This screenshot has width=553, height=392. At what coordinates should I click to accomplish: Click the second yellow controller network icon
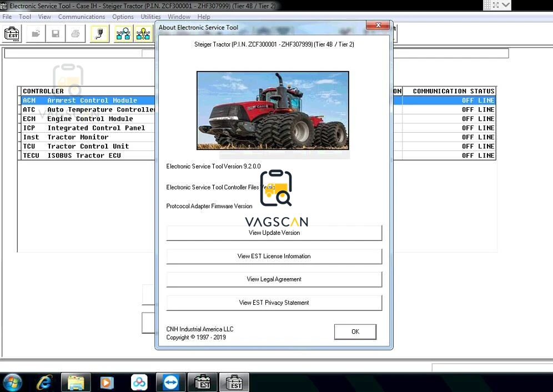click(x=143, y=34)
